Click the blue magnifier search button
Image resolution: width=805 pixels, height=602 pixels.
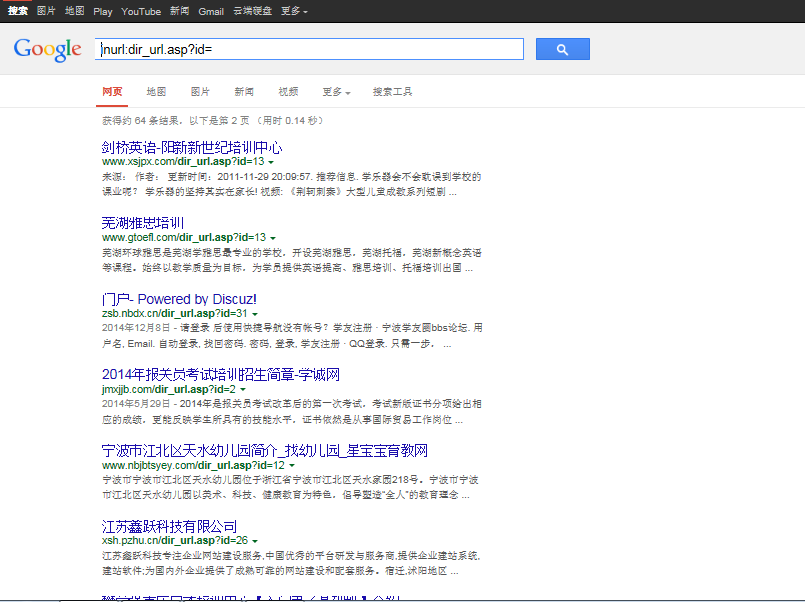(563, 49)
